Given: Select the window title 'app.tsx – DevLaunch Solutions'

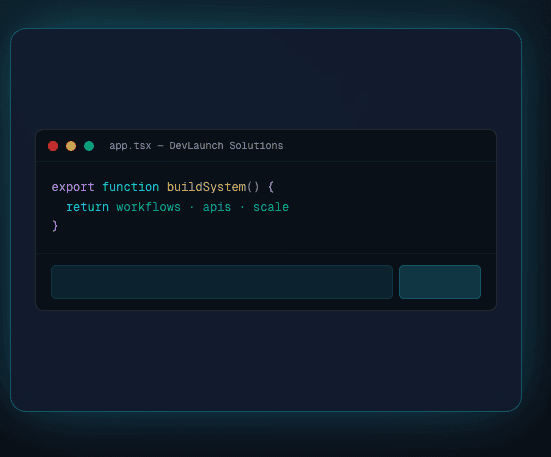Looking at the screenshot, I should (196, 146).
